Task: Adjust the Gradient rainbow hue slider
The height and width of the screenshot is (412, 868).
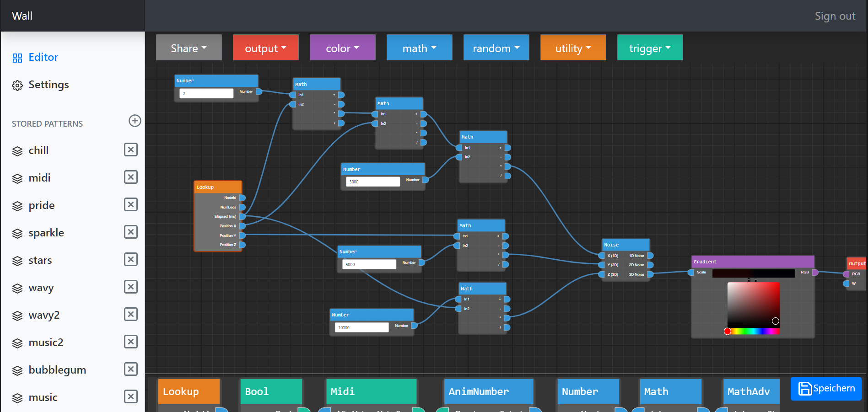Action: coord(754,332)
